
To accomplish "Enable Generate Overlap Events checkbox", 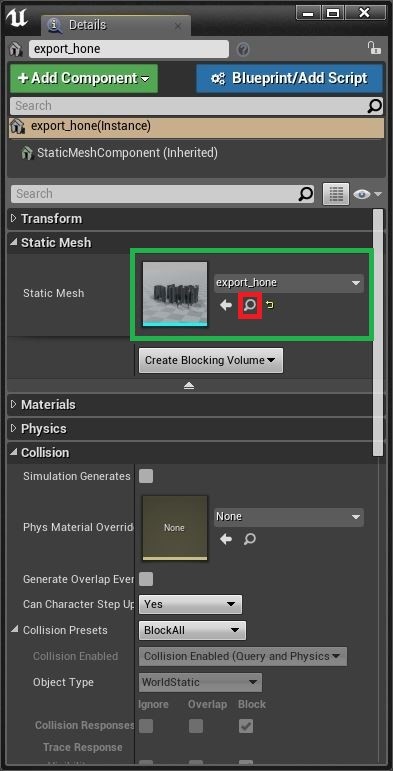I will pos(146,579).
